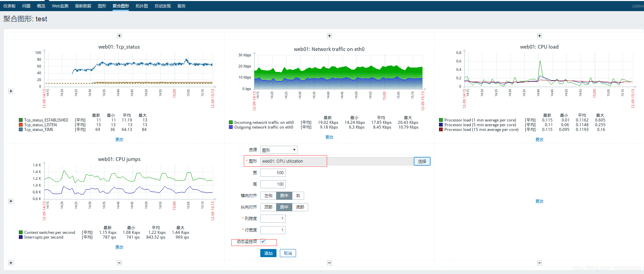644x274 pixels.
Task: Click the bottom-left plus icon
Action: pos(11,263)
